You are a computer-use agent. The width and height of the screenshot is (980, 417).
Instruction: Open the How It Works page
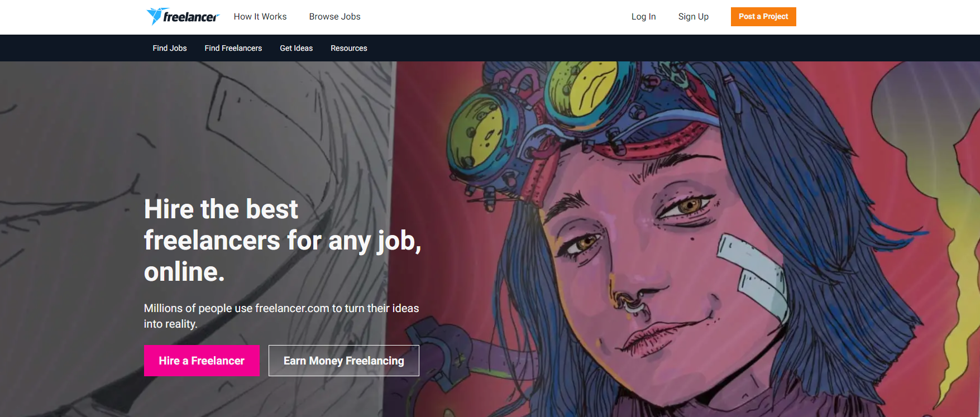pyautogui.click(x=260, y=17)
